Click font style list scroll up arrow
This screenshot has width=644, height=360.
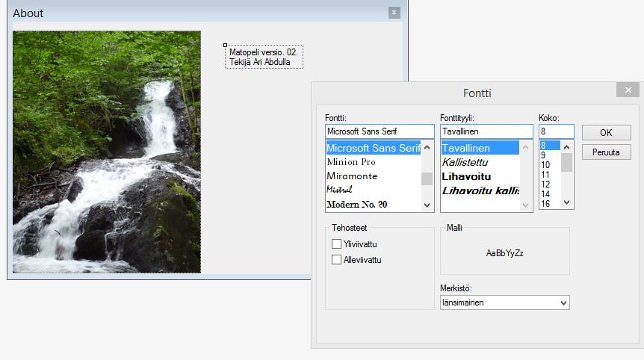click(526, 147)
